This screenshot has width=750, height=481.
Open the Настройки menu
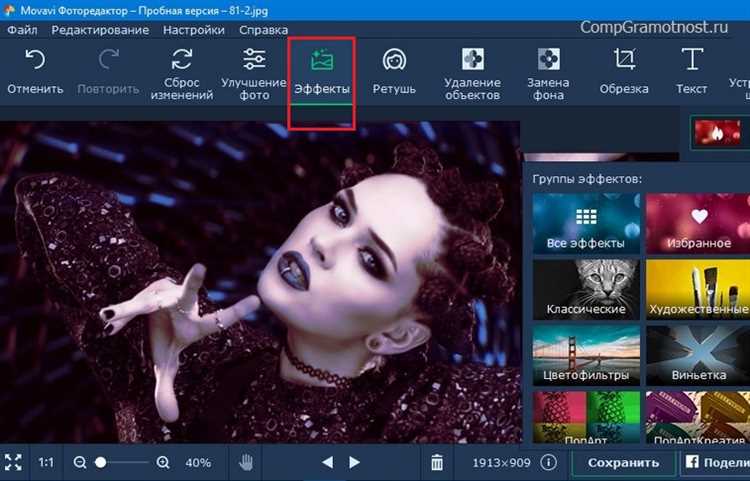(194, 30)
